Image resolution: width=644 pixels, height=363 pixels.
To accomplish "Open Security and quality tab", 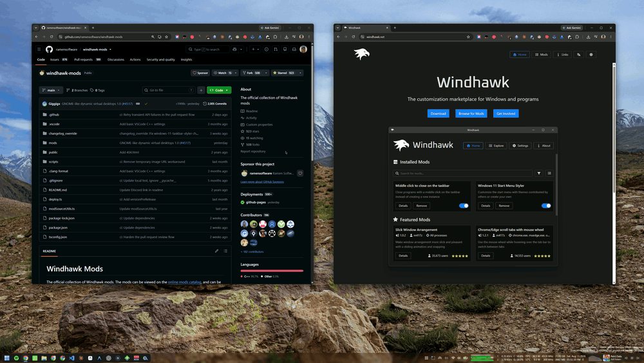I will pos(160,59).
